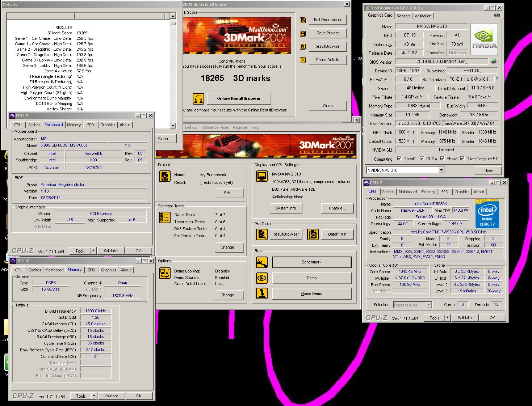Click the NVIDIA logo in GPU-Z

pos(484,39)
